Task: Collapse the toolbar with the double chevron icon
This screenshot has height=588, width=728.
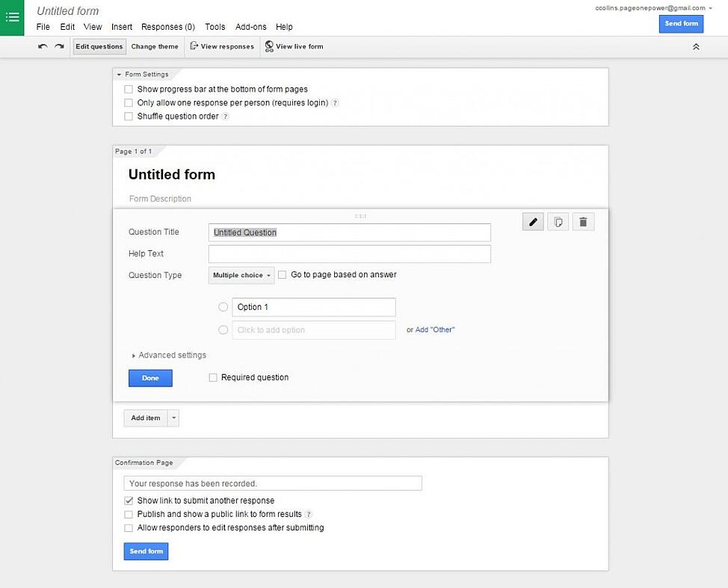Action: tap(696, 46)
